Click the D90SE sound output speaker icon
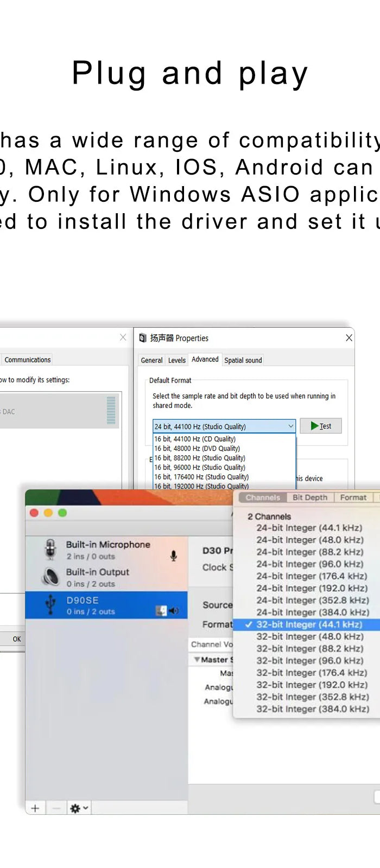This screenshot has width=380, height=868. 174,611
